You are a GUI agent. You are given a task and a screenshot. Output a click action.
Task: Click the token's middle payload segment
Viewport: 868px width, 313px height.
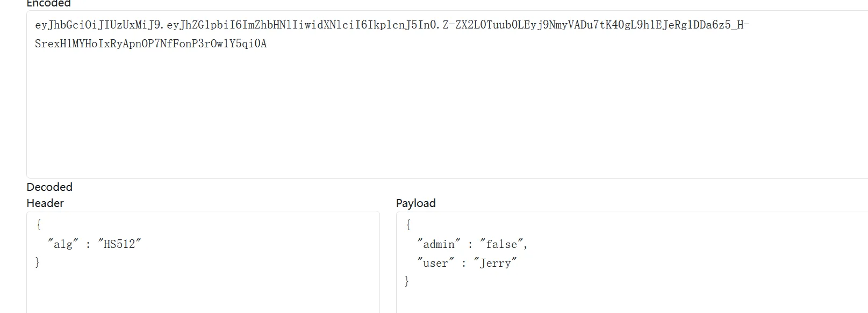pyautogui.click(x=302, y=25)
